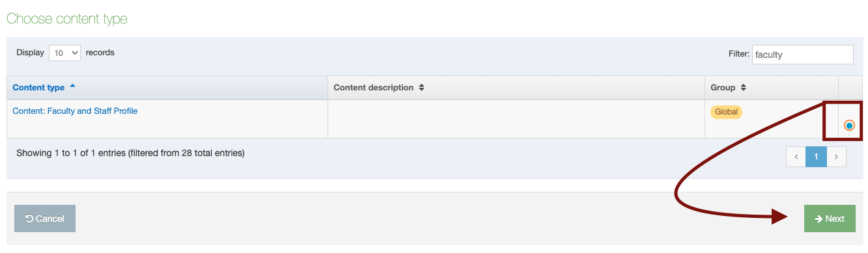The image size is (868, 253).
Task: Sort table by the Group column label
Action: 723,88
